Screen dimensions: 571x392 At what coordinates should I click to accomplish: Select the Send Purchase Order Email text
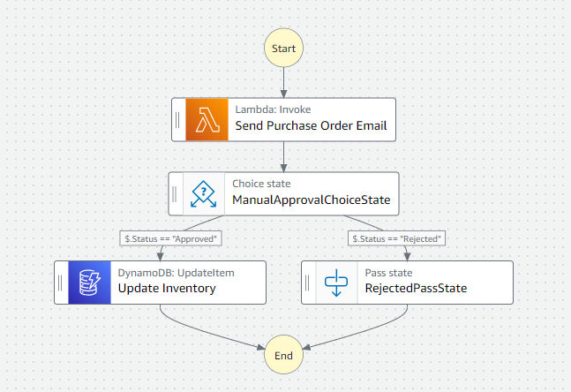click(311, 125)
